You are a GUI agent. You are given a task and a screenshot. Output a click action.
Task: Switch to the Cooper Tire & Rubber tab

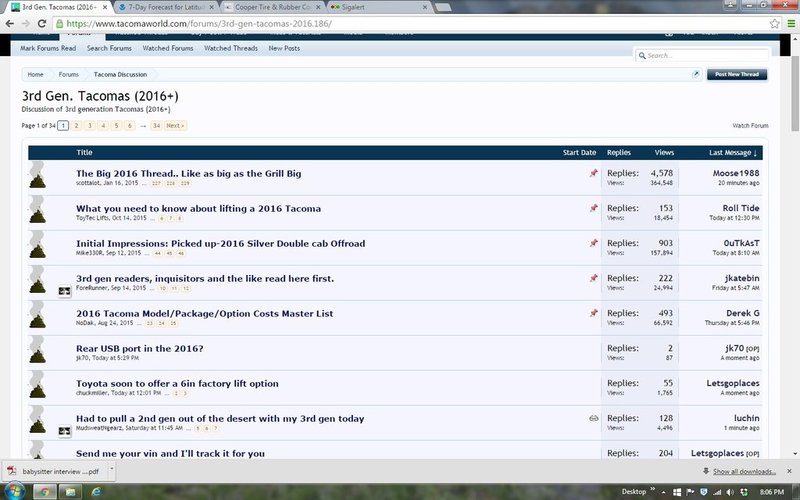pos(273,7)
